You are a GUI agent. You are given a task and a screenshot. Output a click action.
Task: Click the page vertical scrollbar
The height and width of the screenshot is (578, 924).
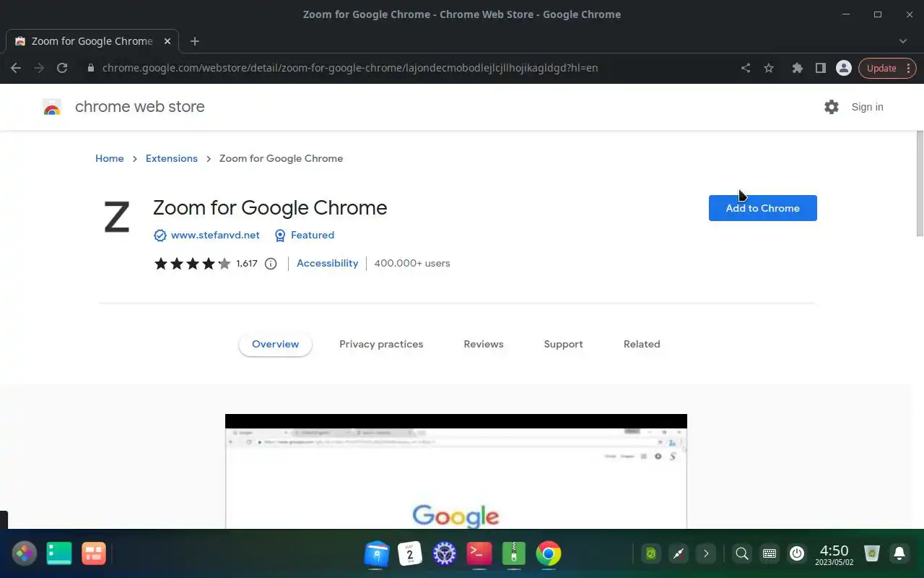(920, 184)
